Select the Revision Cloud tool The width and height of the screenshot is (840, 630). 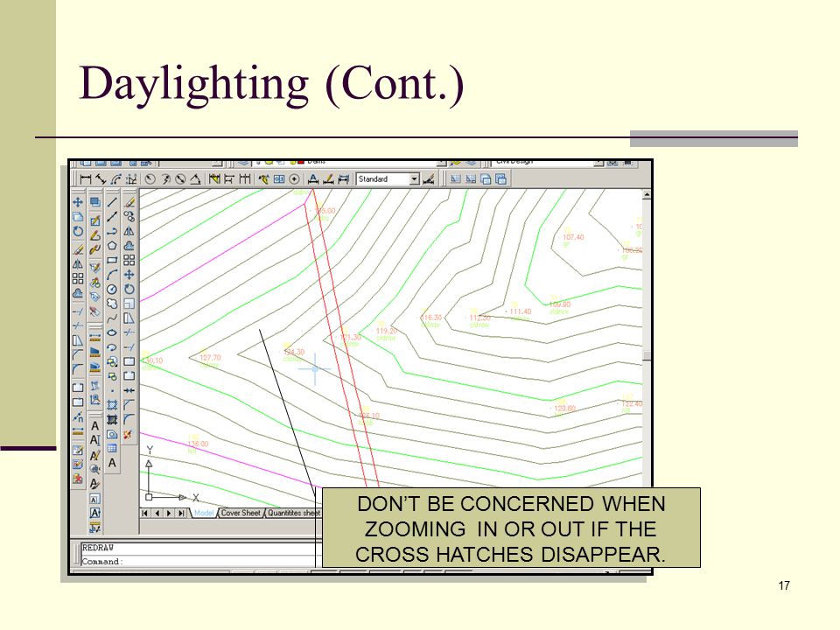pos(112,304)
